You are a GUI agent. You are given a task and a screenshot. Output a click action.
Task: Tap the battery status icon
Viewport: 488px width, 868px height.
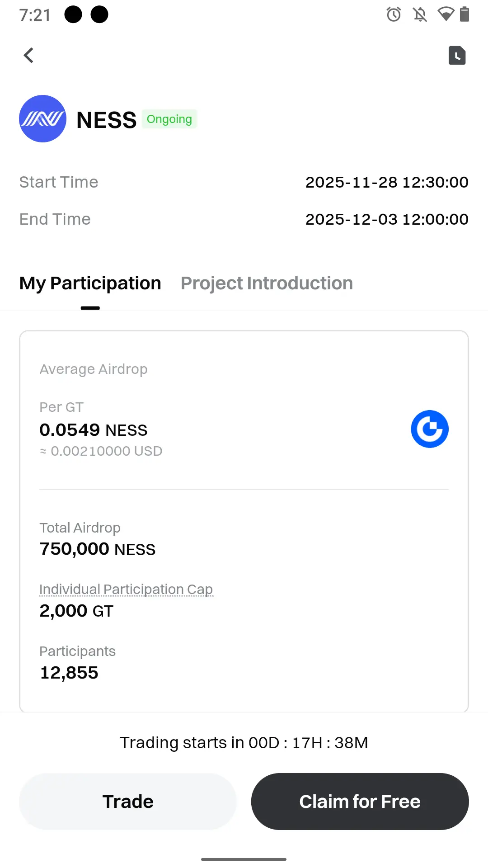point(465,14)
